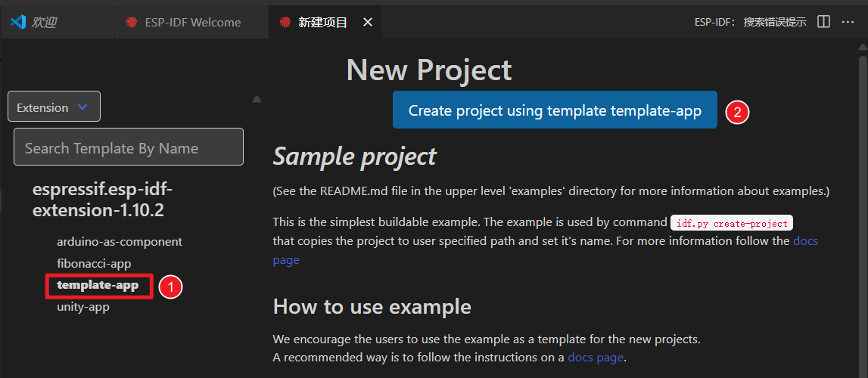Click the scroll-up arrow of template list

click(257, 99)
